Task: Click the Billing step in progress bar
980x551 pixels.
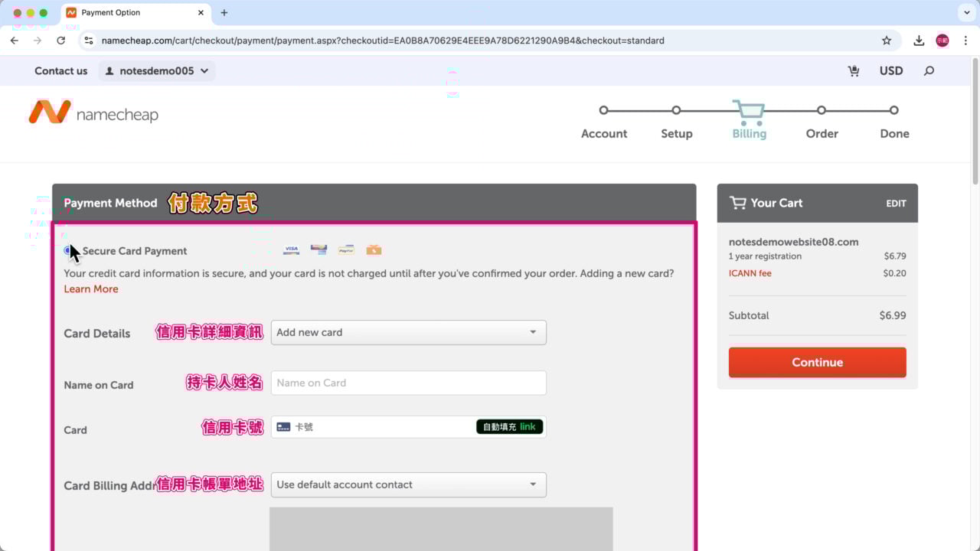Action: pos(749,121)
